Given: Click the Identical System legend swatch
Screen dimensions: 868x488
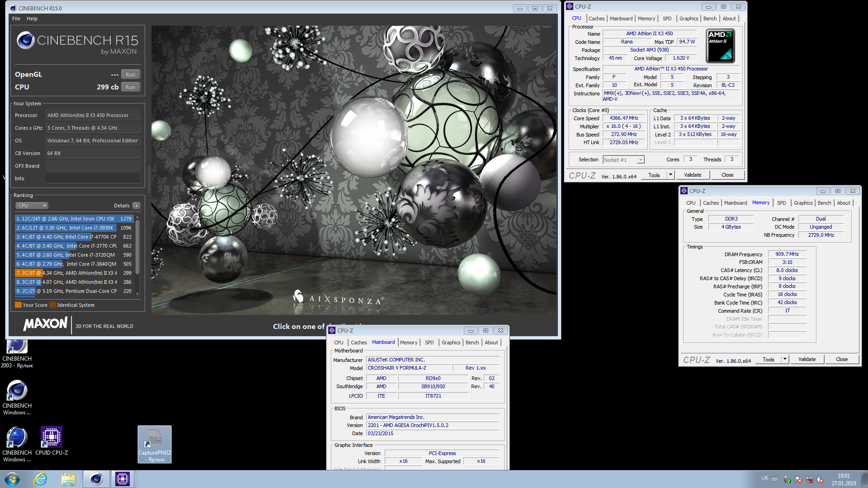Looking at the screenshot, I should [x=52, y=305].
